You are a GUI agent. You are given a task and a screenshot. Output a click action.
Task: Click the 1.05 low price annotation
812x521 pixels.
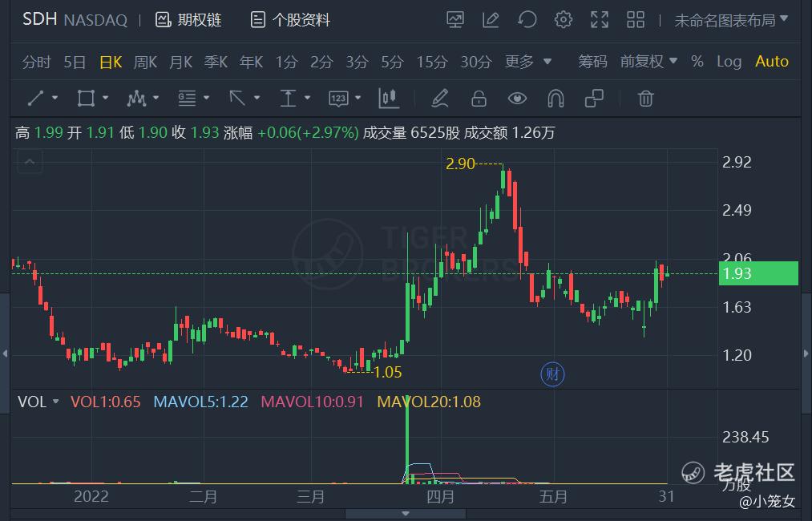(x=387, y=373)
